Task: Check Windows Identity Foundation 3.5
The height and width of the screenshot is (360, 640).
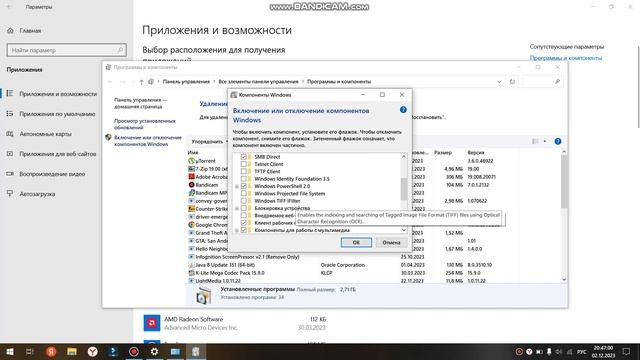Action: click(x=244, y=179)
